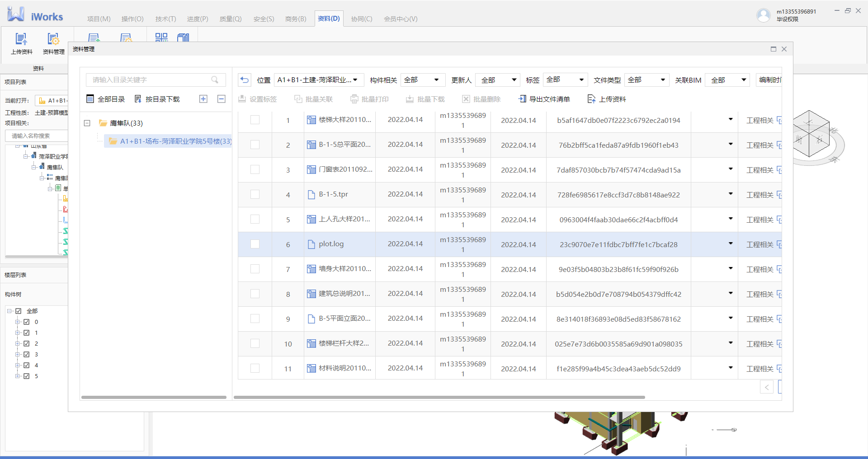Viewport: 868px width, 459px height.
Task: Click 批量删除 toolbar item
Action: coord(481,99)
